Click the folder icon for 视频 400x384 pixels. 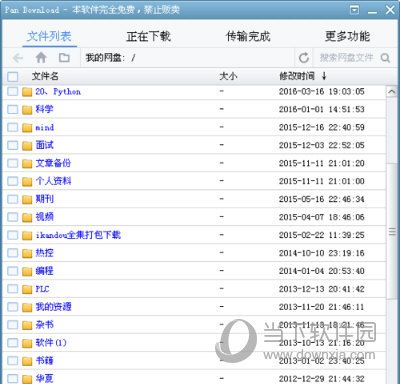point(27,218)
